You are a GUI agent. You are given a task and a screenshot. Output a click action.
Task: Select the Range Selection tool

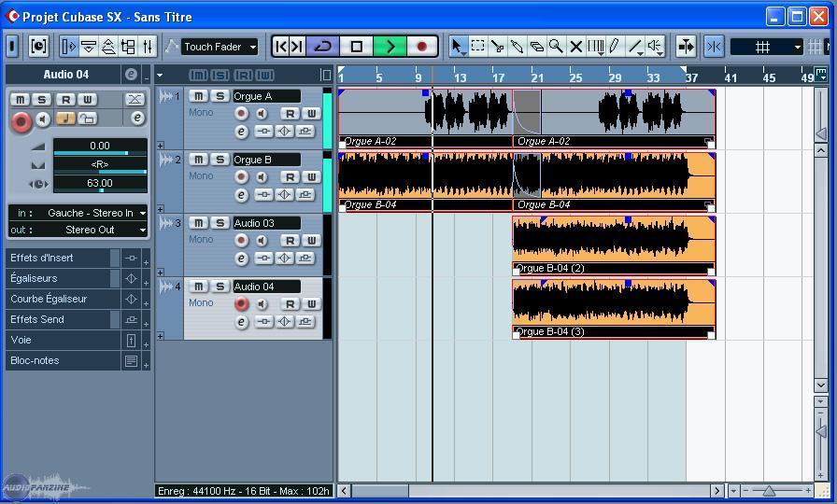pos(477,47)
